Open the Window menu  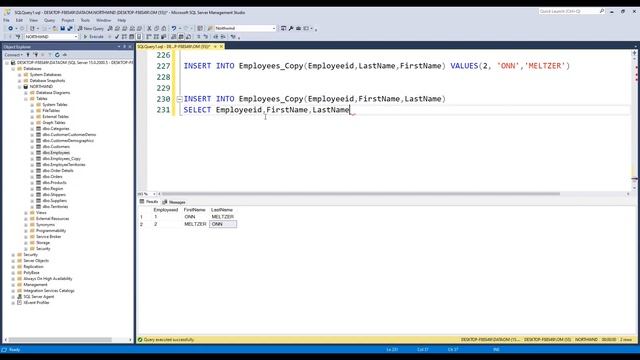tap(103, 20)
